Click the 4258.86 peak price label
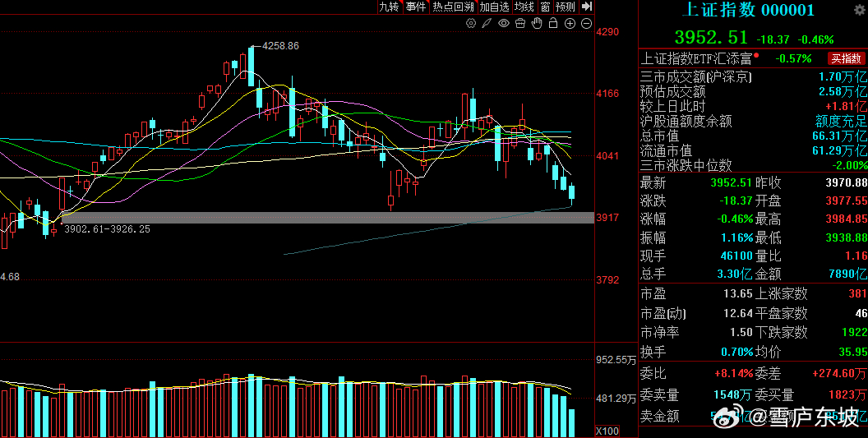This screenshot has height=438, width=868. [280, 46]
